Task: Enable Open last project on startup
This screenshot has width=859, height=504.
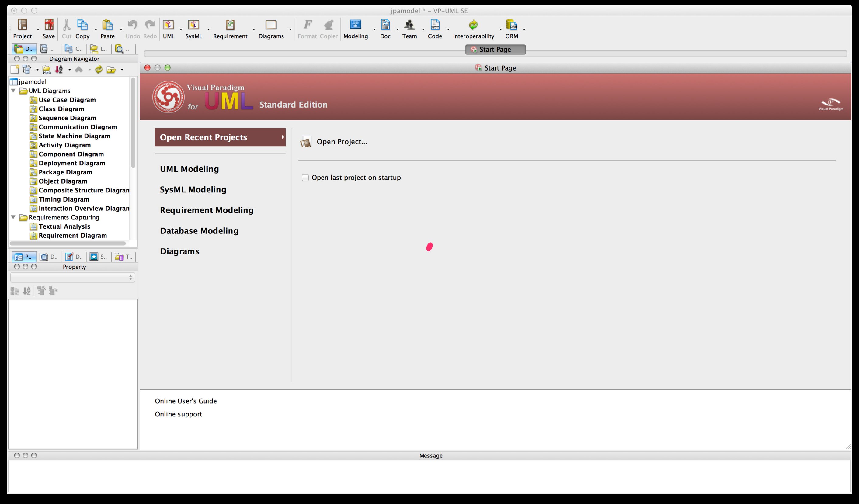Action: 305,178
